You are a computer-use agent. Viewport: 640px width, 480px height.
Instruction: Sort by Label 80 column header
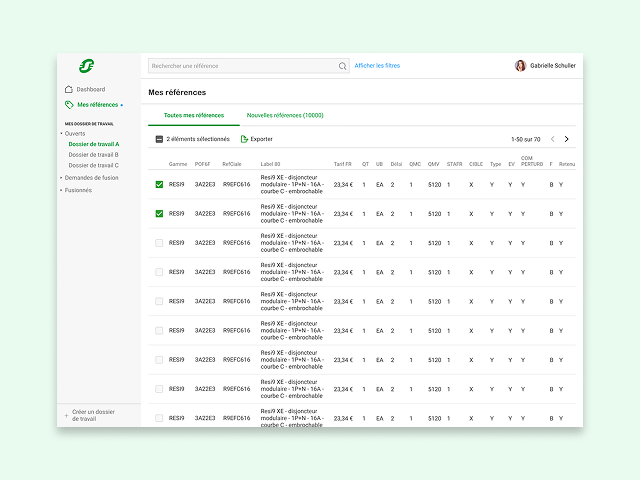tap(270, 164)
